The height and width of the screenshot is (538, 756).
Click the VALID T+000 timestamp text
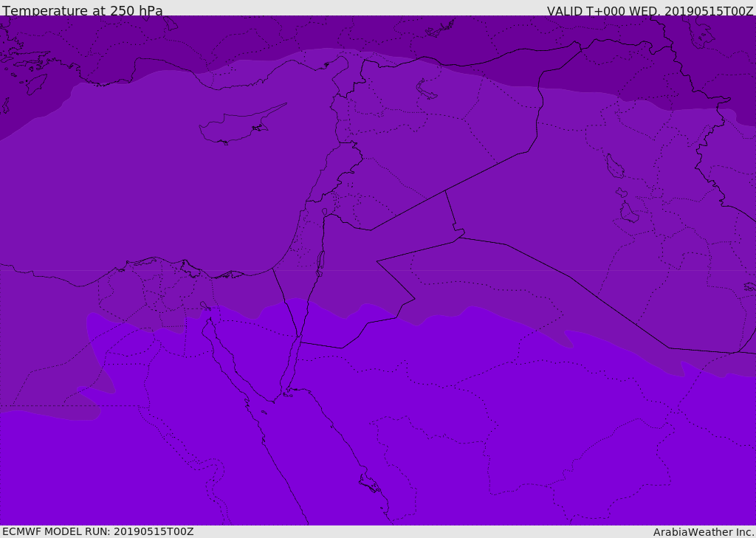point(650,10)
